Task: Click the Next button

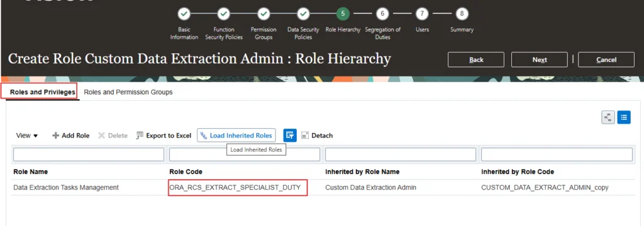Action: [539, 60]
